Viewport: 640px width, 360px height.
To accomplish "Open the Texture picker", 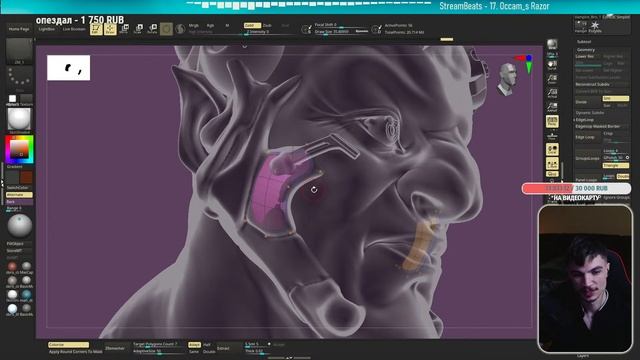I will 26,98.
